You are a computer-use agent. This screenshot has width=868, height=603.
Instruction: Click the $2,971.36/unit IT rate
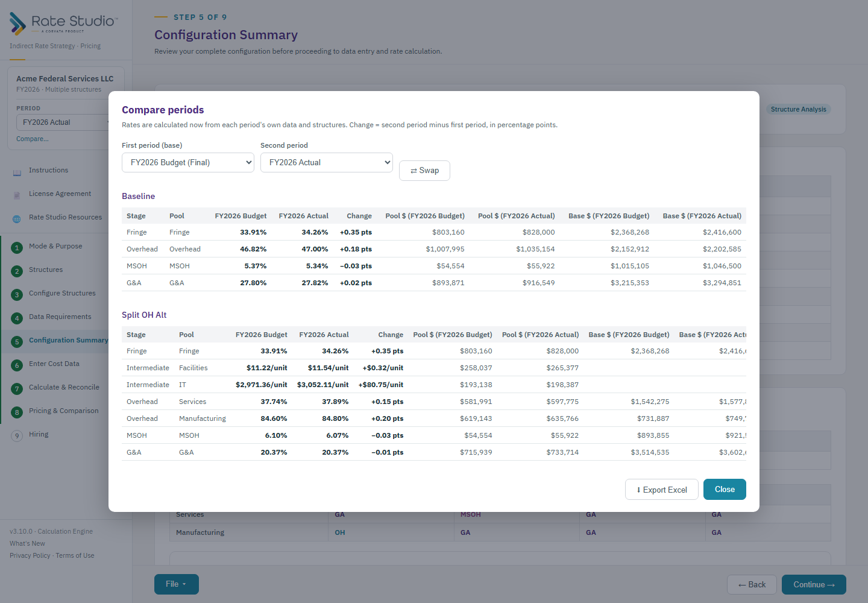[262, 385]
